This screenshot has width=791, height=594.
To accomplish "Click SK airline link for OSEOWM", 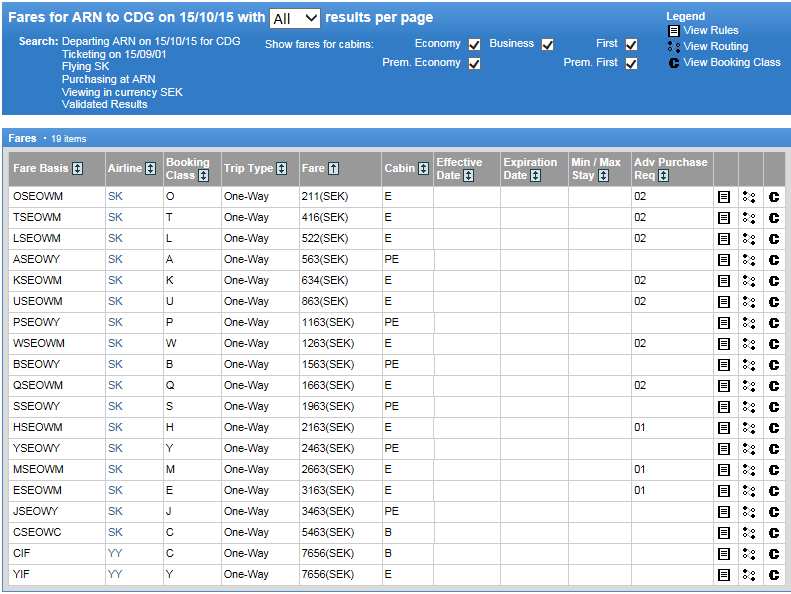I will [115, 197].
